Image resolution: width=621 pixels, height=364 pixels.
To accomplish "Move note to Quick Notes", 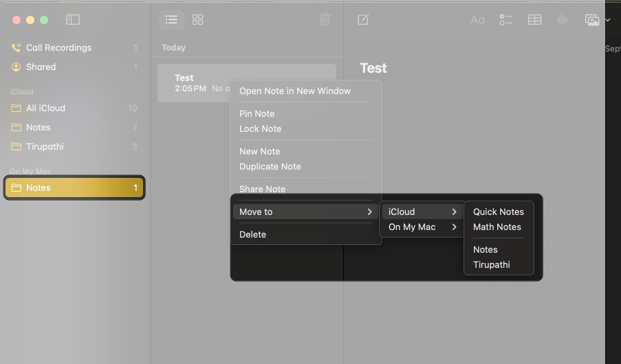I will click(x=498, y=212).
